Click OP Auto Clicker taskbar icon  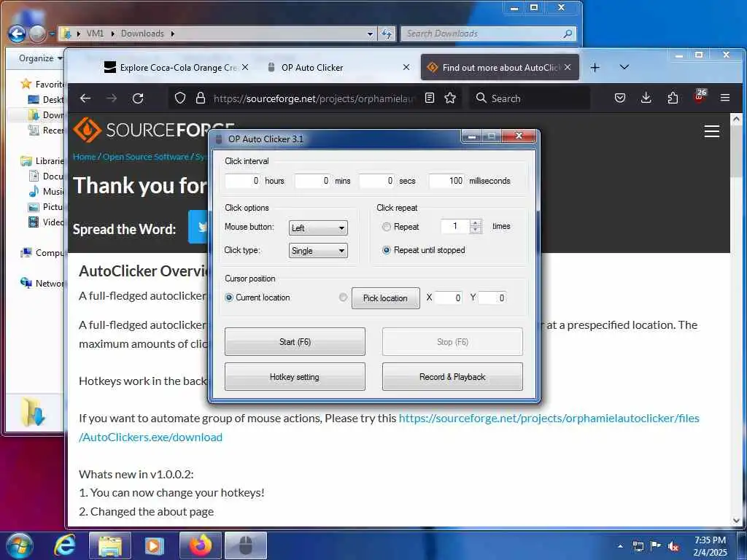coord(245,545)
